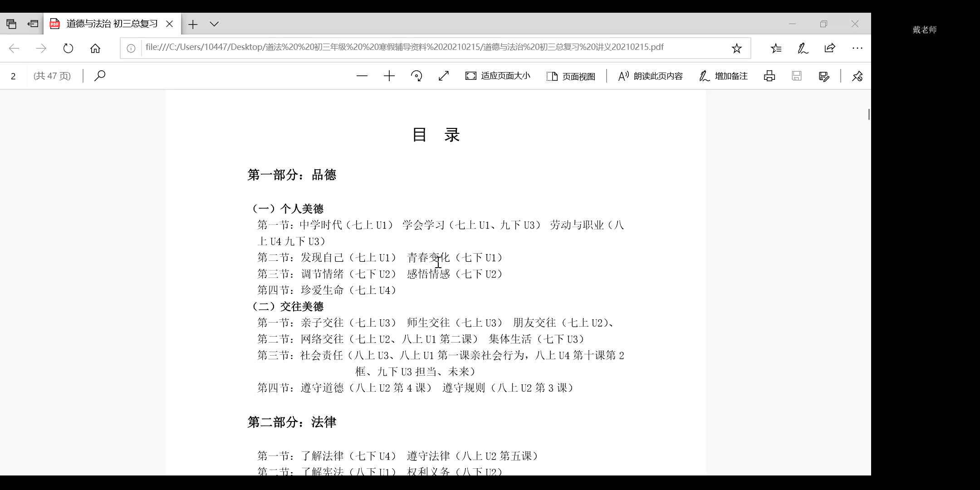Screen dimensions: 980x490
Task: Enter full screen PDF view
Action: point(444,76)
